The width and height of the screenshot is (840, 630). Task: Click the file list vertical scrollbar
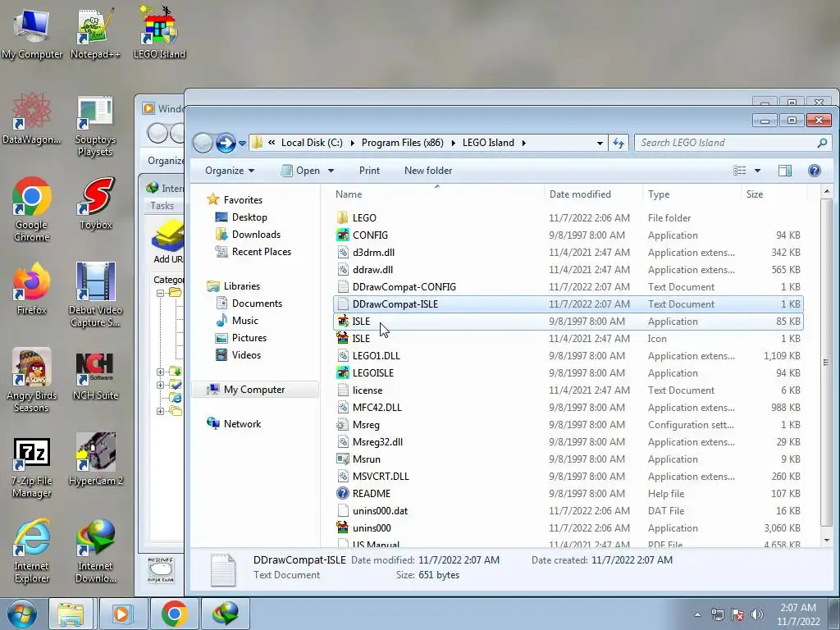click(x=826, y=363)
